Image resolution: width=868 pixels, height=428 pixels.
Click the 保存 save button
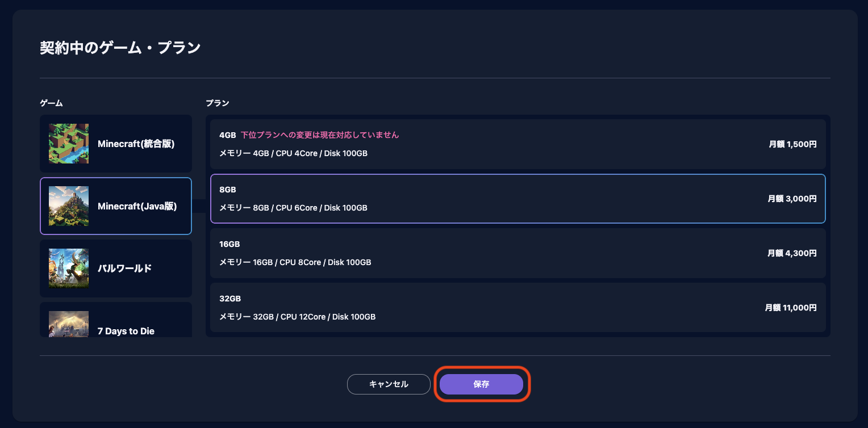coord(481,384)
